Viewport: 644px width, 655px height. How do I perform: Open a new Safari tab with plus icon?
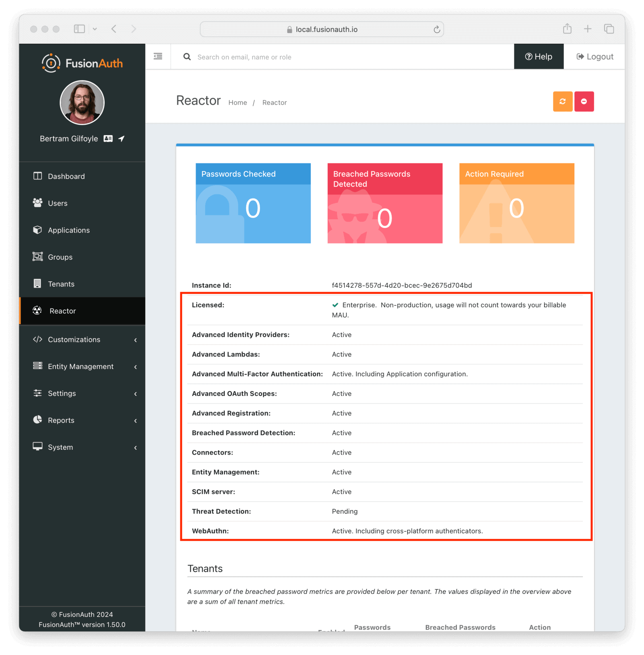[588, 29]
